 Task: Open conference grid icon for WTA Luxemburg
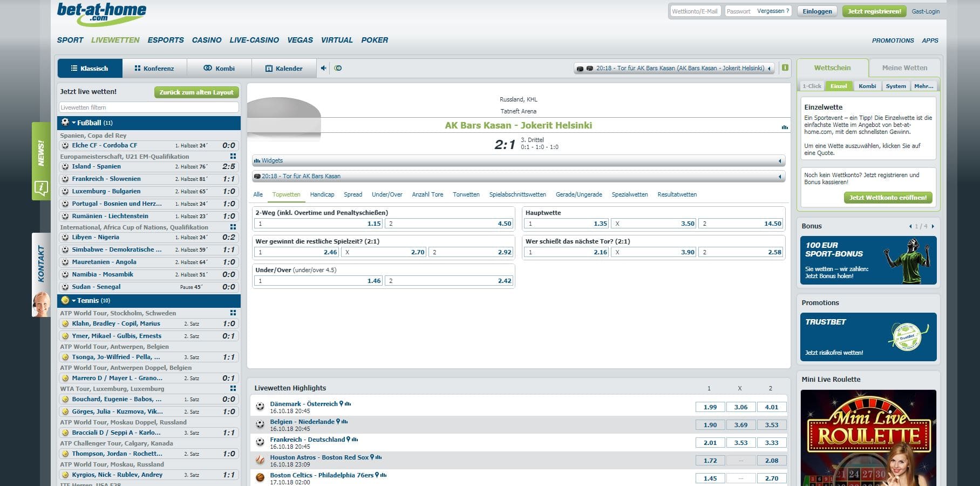[233, 389]
